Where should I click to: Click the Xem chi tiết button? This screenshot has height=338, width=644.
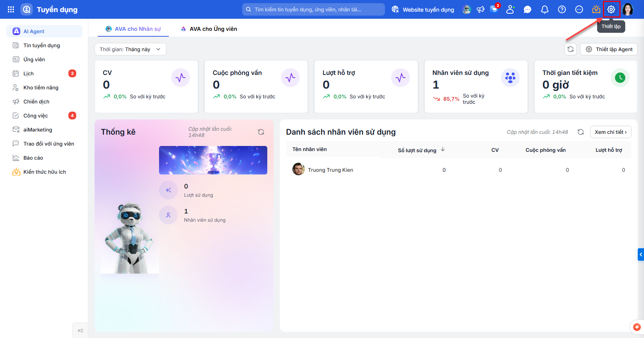click(611, 132)
